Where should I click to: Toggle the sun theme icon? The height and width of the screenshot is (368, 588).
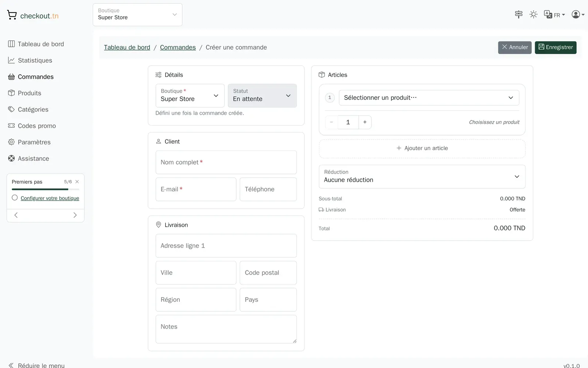pos(533,14)
